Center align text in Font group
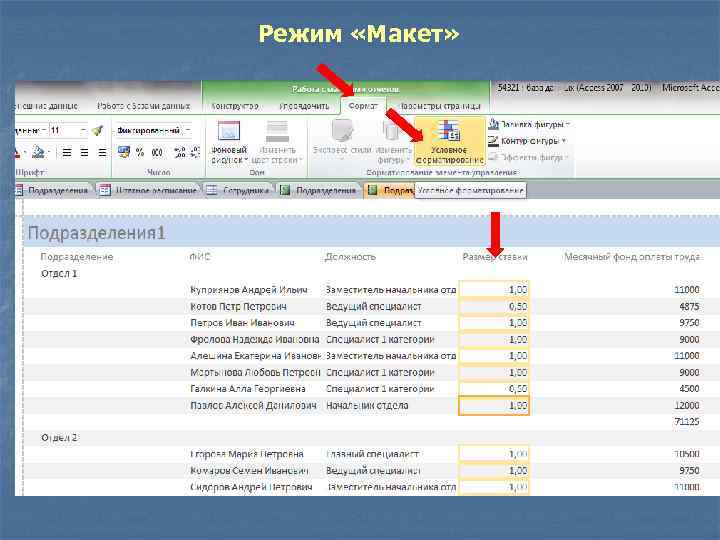 [84, 152]
